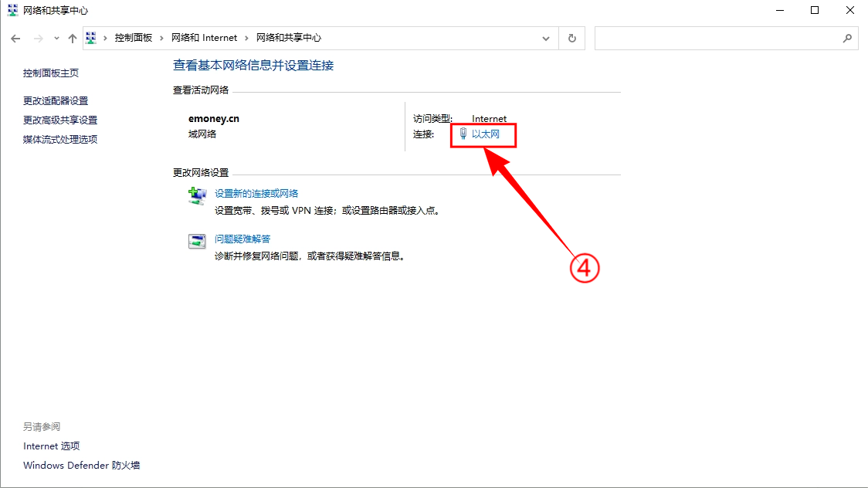Go up one level with up arrow

coord(73,38)
